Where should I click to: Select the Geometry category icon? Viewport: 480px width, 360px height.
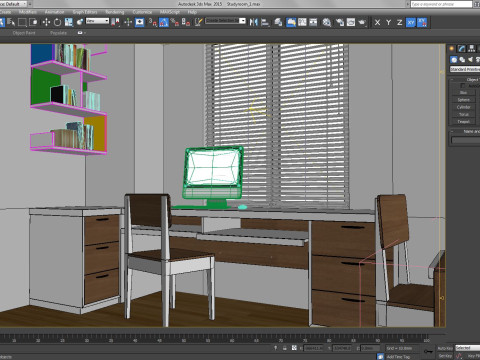click(x=454, y=60)
